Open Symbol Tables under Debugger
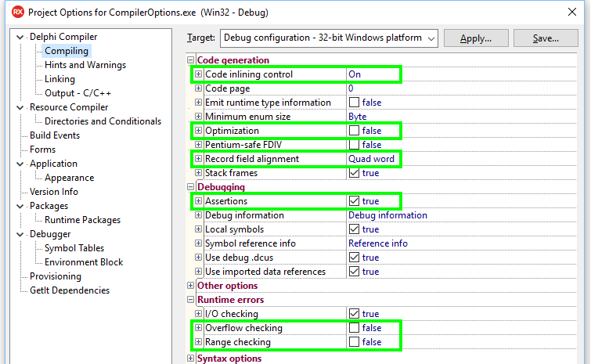 point(74,248)
